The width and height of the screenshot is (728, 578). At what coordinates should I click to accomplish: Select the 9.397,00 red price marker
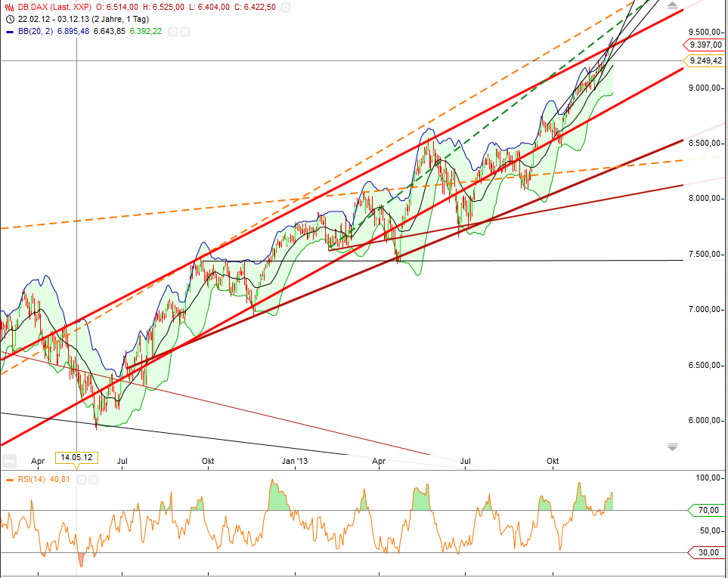click(x=705, y=45)
